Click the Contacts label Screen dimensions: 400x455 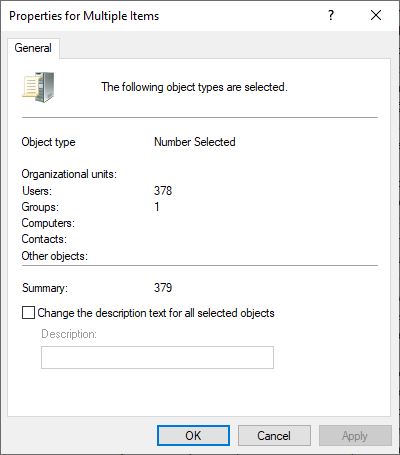click(x=44, y=239)
